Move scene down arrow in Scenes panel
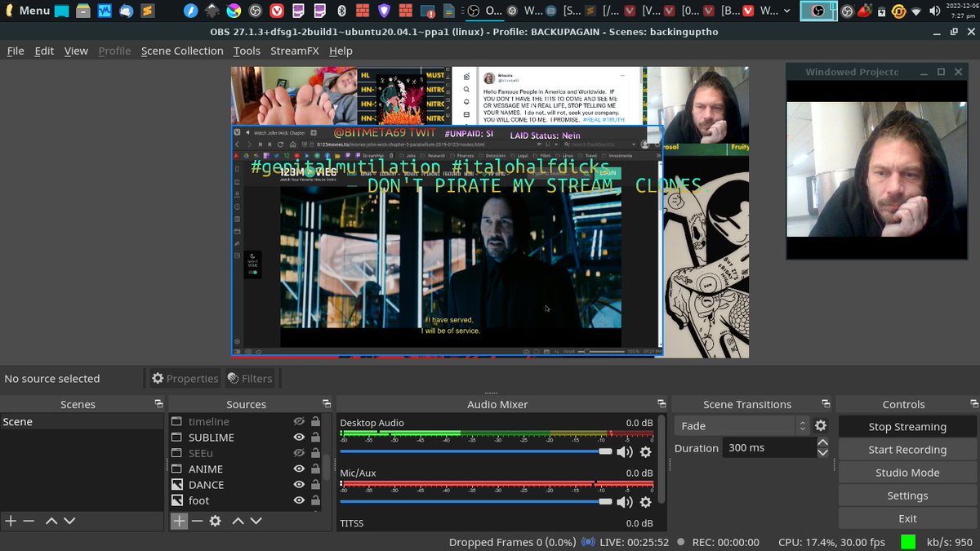 [69, 521]
